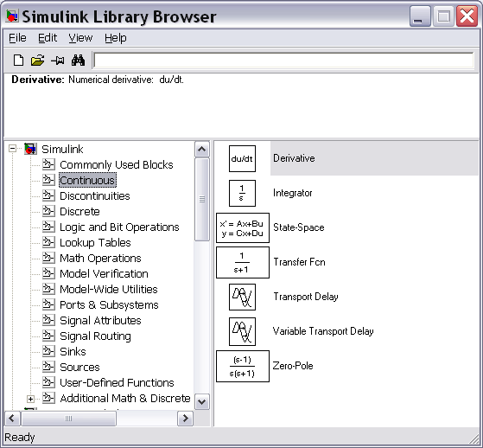The width and height of the screenshot is (483, 448).
Task: Click the Transfer Fcn block label
Action: 299,262
